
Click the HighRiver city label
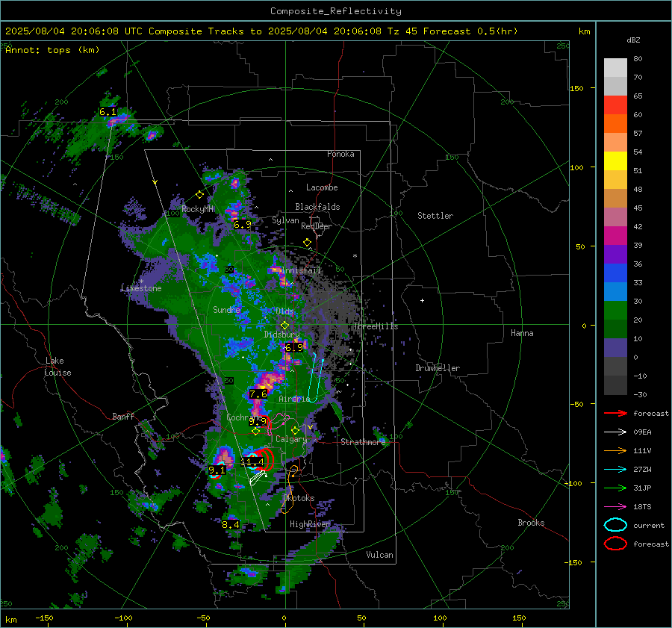tap(309, 524)
